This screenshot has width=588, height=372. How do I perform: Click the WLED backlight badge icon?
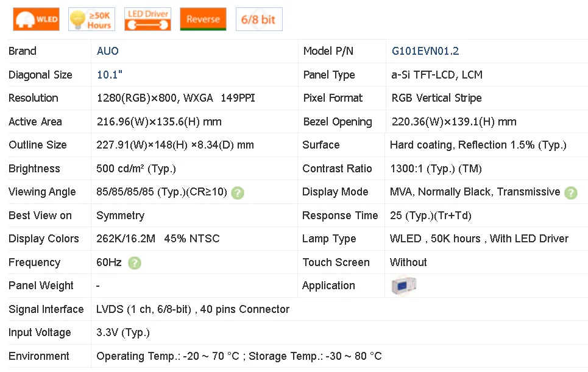36,19
